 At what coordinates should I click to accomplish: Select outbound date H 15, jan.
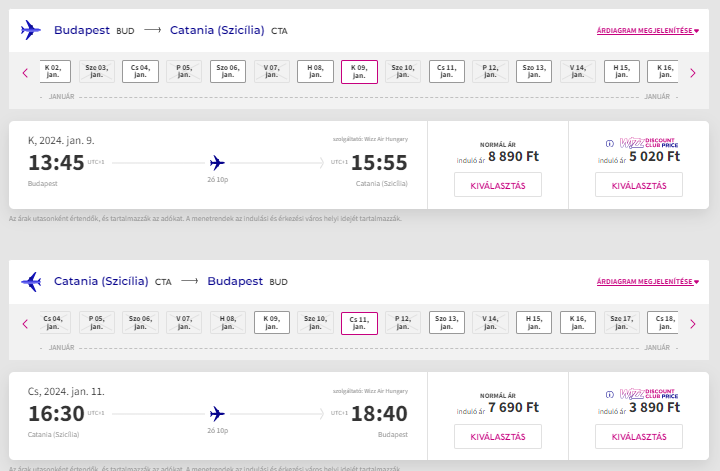coord(622,72)
